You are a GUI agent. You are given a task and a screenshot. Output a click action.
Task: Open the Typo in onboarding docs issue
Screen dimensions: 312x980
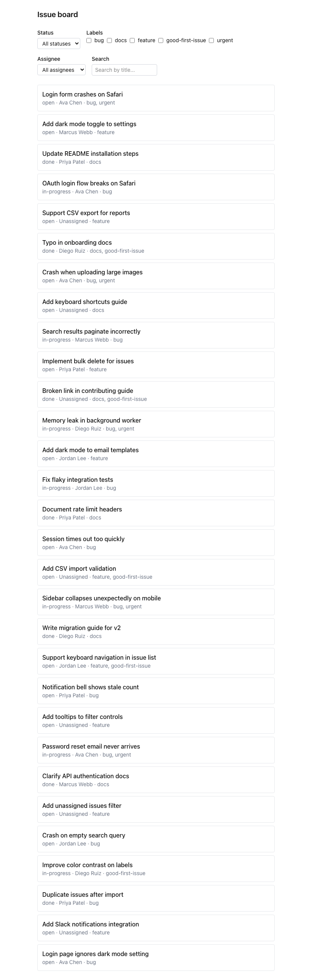[x=156, y=247]
